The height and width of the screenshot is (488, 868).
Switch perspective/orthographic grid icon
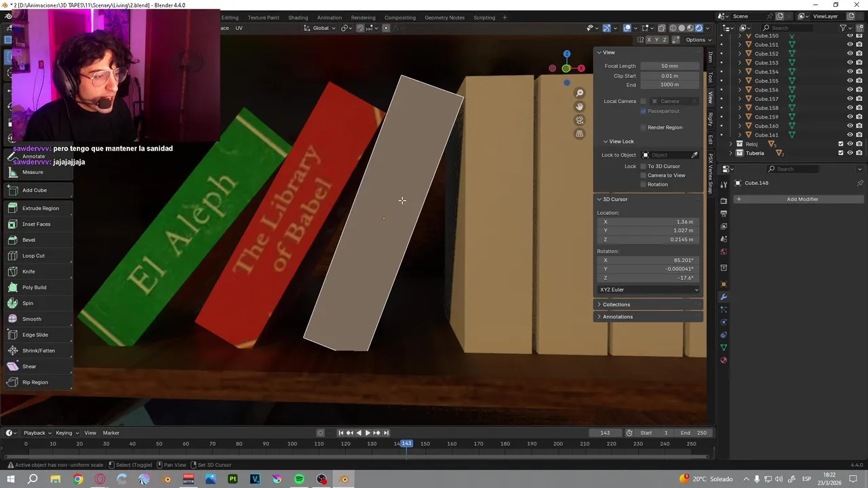point(580,134)
